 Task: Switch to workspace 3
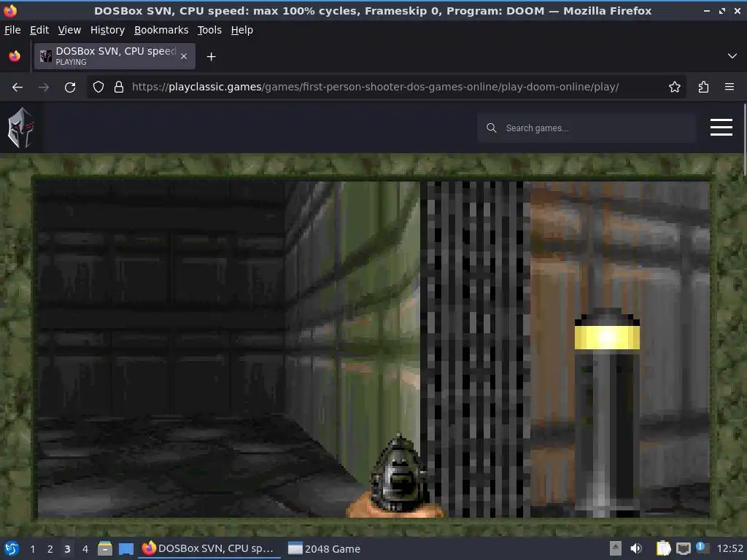pos(67,549)
